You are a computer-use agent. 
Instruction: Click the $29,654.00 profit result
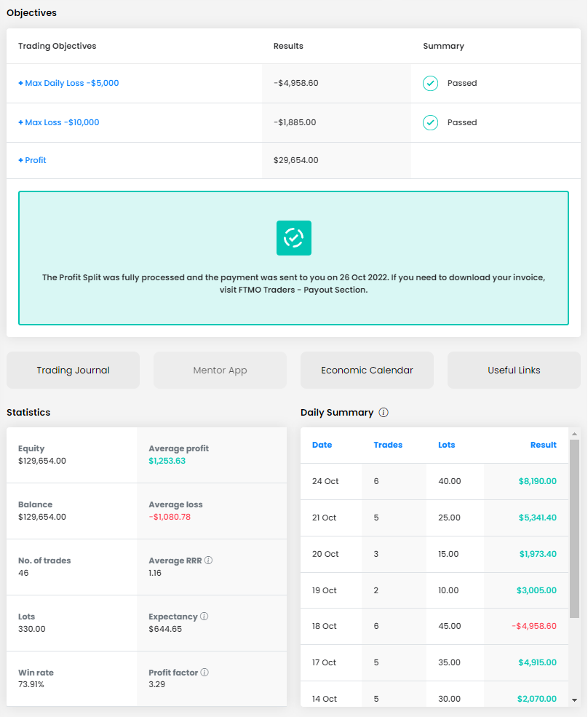[x=296, y=160]
